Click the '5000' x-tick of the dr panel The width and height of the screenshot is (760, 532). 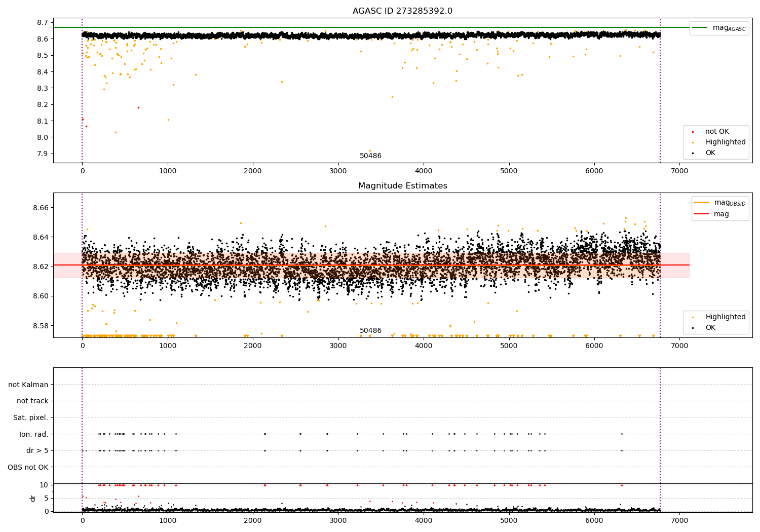(x=509, y=521)
